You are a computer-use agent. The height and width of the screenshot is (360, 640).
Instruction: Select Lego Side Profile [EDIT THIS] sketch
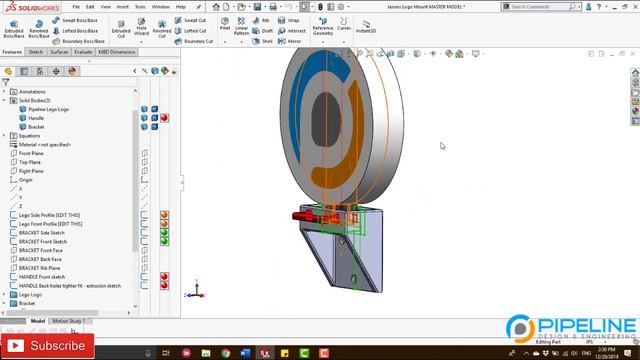[x=49, y=215]
